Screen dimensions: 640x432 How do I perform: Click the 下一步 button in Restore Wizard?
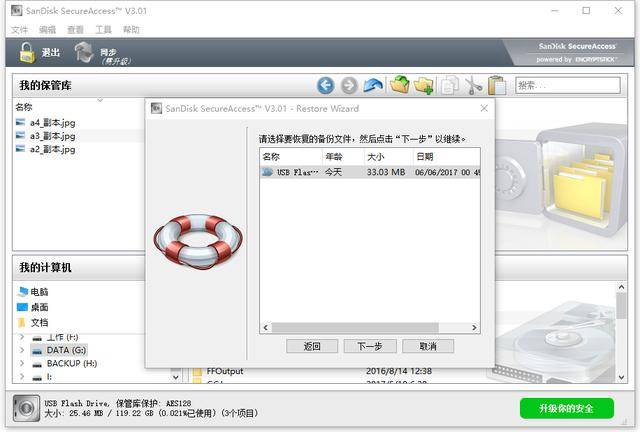[x=370, y=346]
